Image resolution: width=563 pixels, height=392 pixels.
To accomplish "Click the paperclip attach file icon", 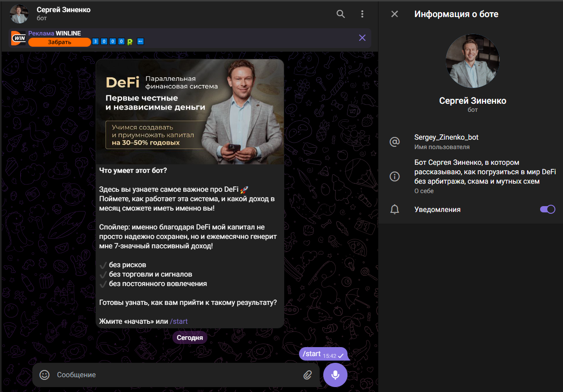I will [308, 374].
